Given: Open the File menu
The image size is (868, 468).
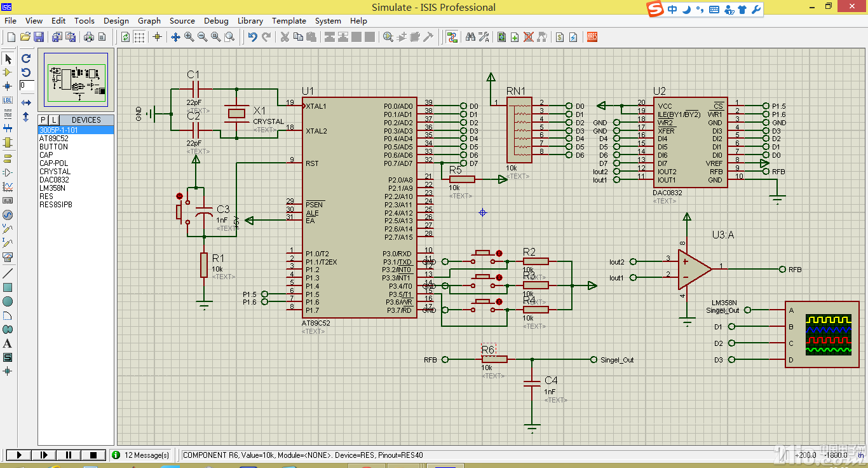Looking at the screenshot, I should (10, 20).
